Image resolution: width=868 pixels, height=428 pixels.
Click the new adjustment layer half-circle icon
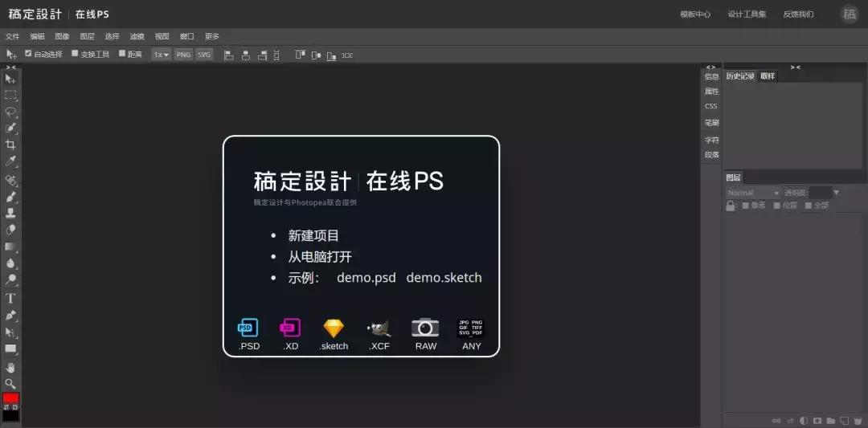pos(803,421)
